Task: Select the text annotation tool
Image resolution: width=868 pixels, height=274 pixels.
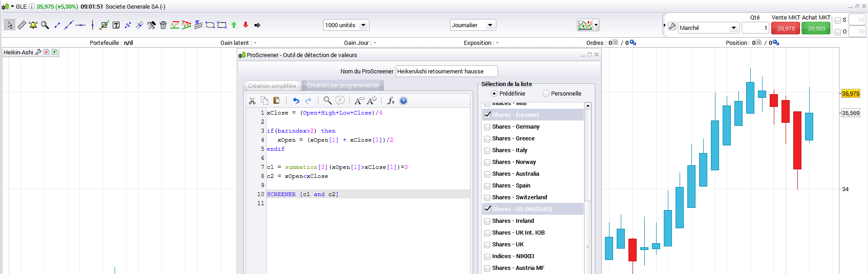Action: pyautogui.click(x=116, y=25)
